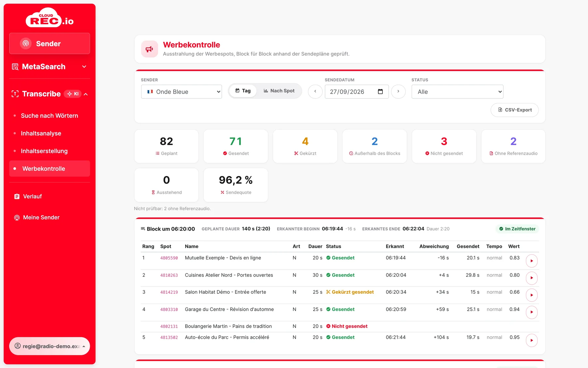
Task: Go to previous broadcast date
Action: point(315,92)
